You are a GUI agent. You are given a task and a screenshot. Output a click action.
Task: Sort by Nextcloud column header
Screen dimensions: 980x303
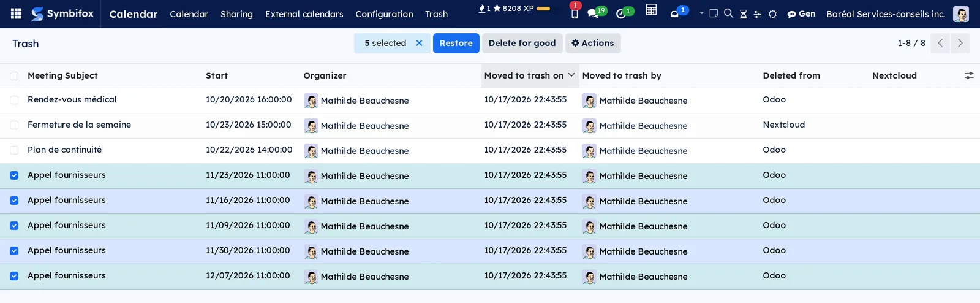point(894,75)
